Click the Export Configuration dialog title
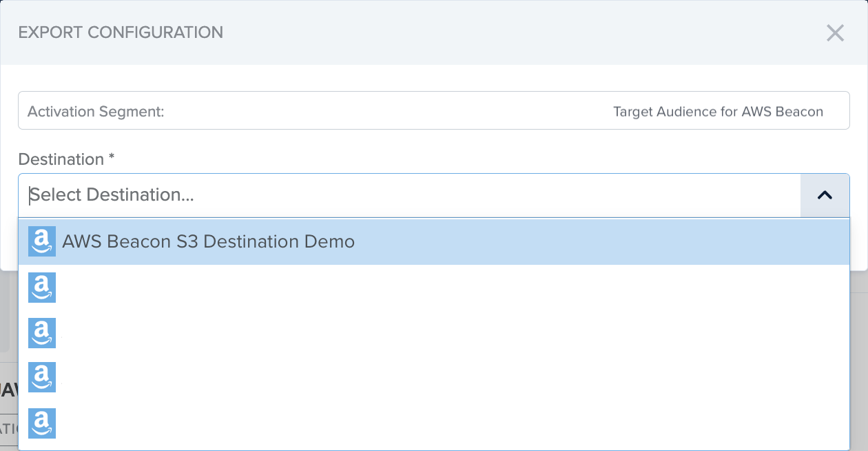868x451 pixels. (x=121, y=32)
